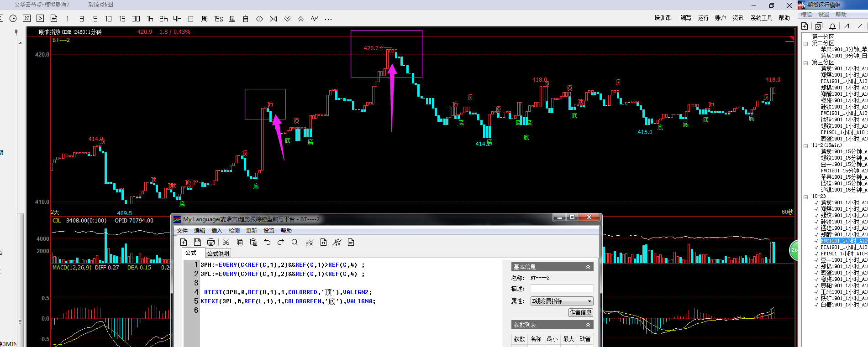Click the save icon in formula editor
868x347 pixels.
tap(197, 242)
